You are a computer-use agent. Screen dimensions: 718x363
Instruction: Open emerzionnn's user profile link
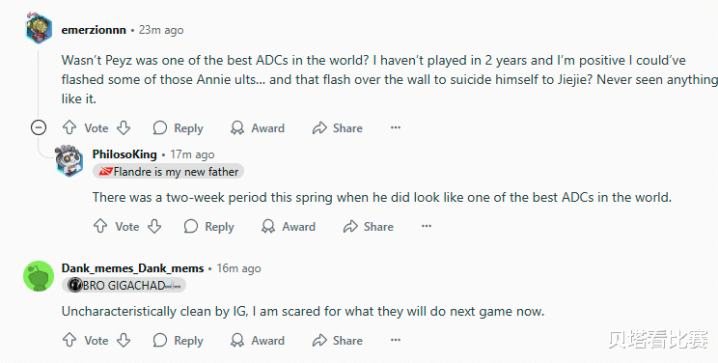pyautogui.click(x=94, y=30)
